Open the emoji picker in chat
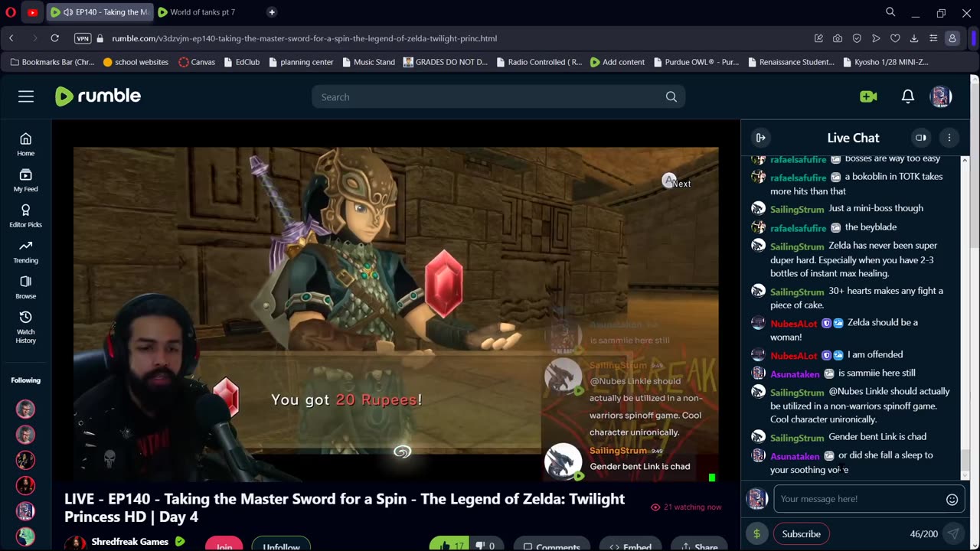980x551 pixels. coord(952,499)
